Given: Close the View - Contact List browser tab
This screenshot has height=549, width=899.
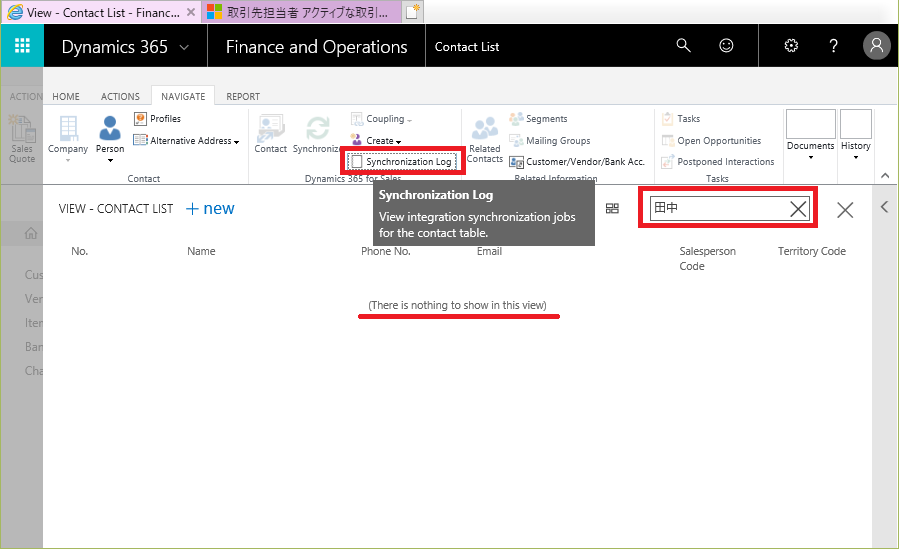Looking at the screenshot, I should [x=191, y=12].
